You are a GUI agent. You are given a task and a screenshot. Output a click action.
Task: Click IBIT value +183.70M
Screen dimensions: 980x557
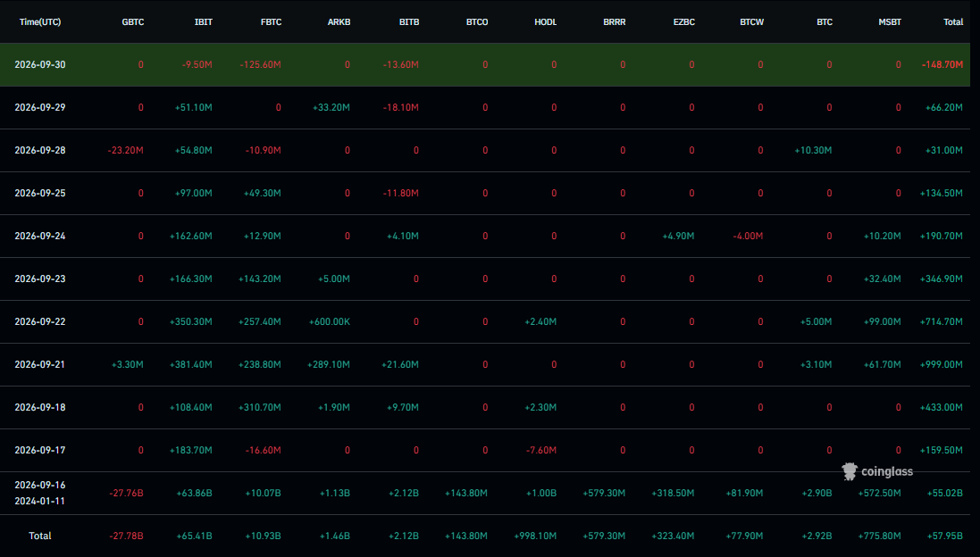point(190,450)
